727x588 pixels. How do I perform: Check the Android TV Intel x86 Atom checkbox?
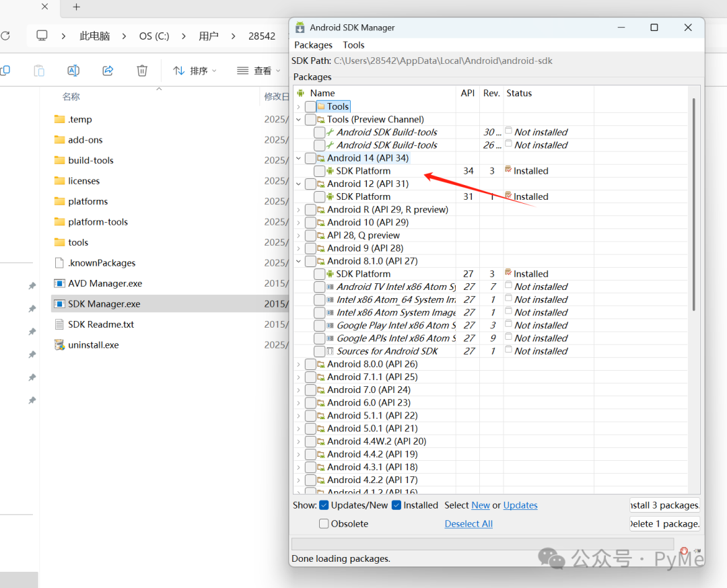pos(320,287)
